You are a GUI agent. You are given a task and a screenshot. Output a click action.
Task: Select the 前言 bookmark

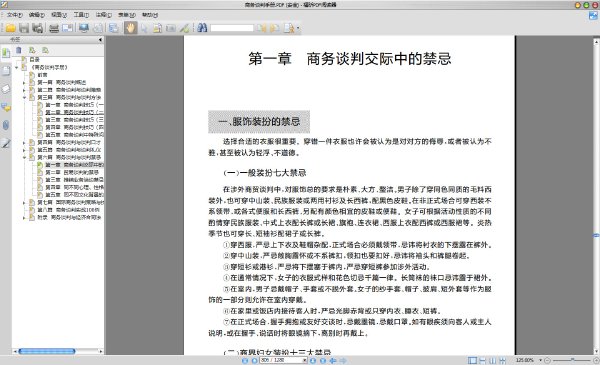(42, 75)
